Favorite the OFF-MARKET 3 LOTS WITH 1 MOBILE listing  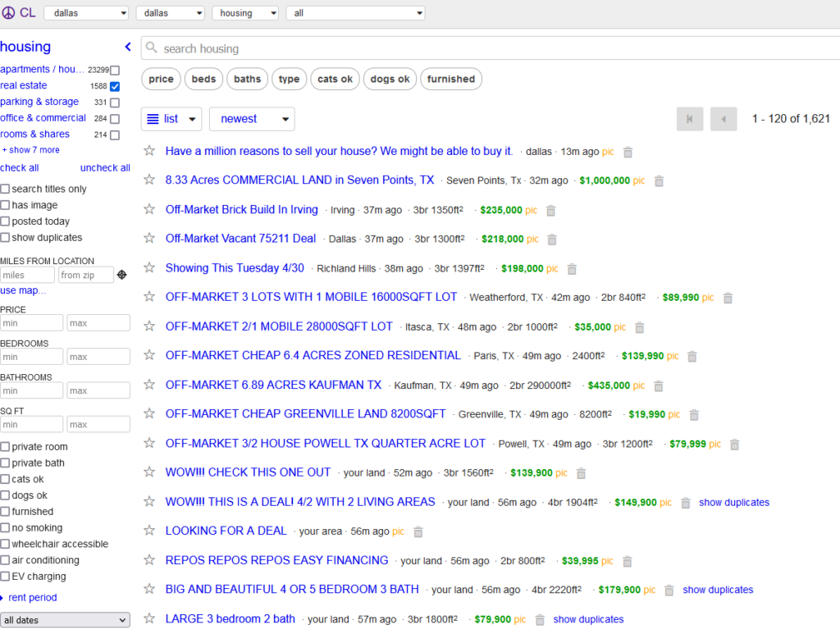pos(149,297)
